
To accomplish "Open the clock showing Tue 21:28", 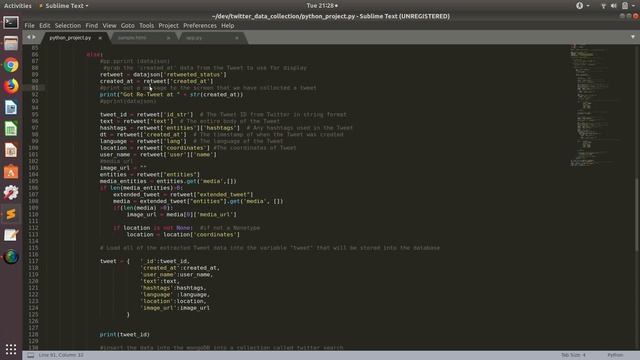I will [322, 6].
